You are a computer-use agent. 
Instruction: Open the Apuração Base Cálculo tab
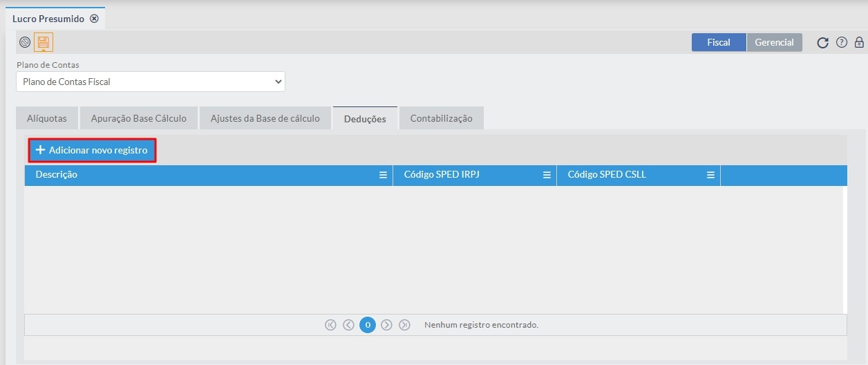139,118
